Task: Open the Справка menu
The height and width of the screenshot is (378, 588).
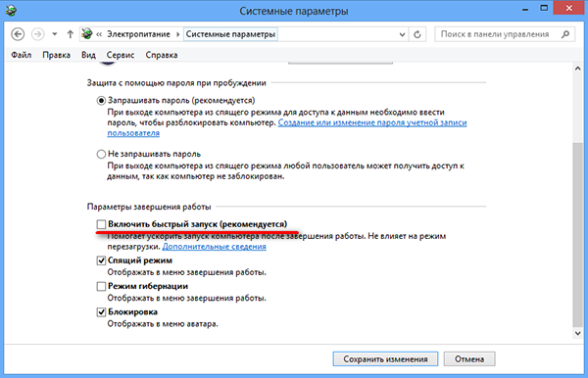Action: (x=162, y=55)
